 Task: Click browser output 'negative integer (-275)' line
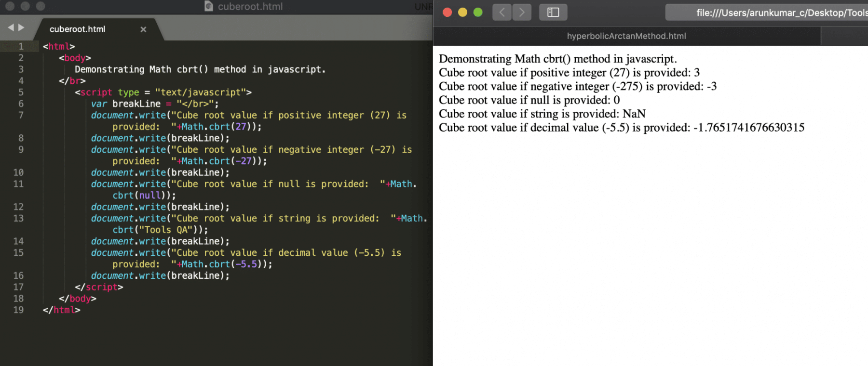(x=578, y=86)
